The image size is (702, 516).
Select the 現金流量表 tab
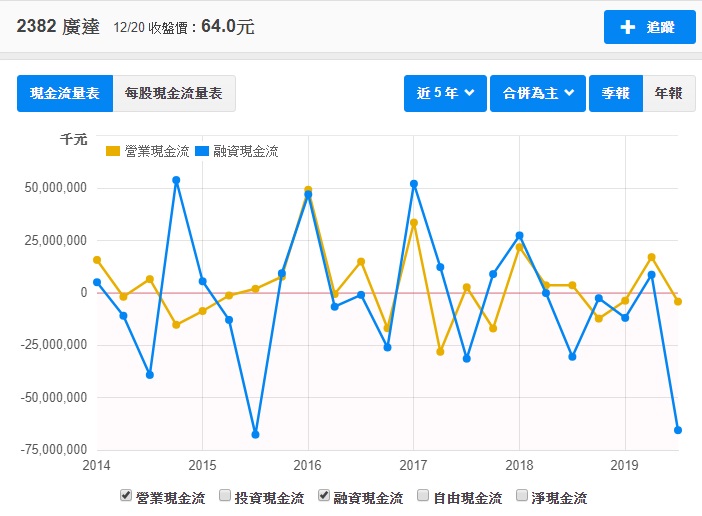pos(65,94)
